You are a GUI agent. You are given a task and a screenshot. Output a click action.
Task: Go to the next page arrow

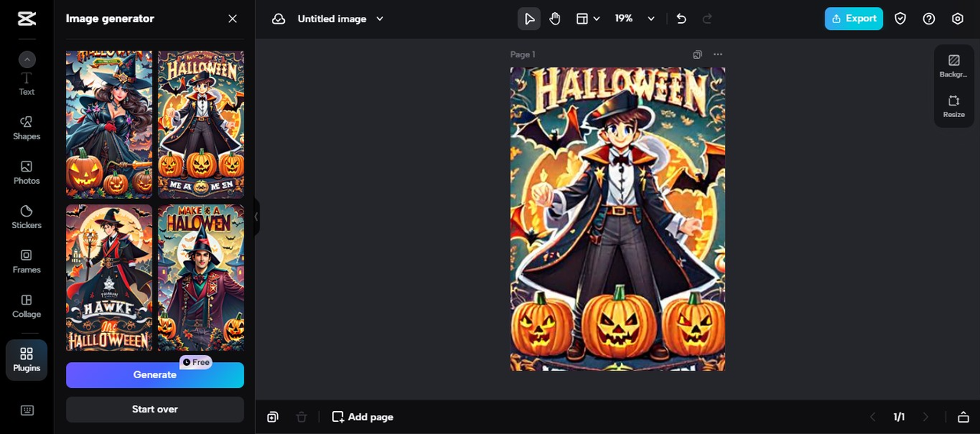coord(926,417)
